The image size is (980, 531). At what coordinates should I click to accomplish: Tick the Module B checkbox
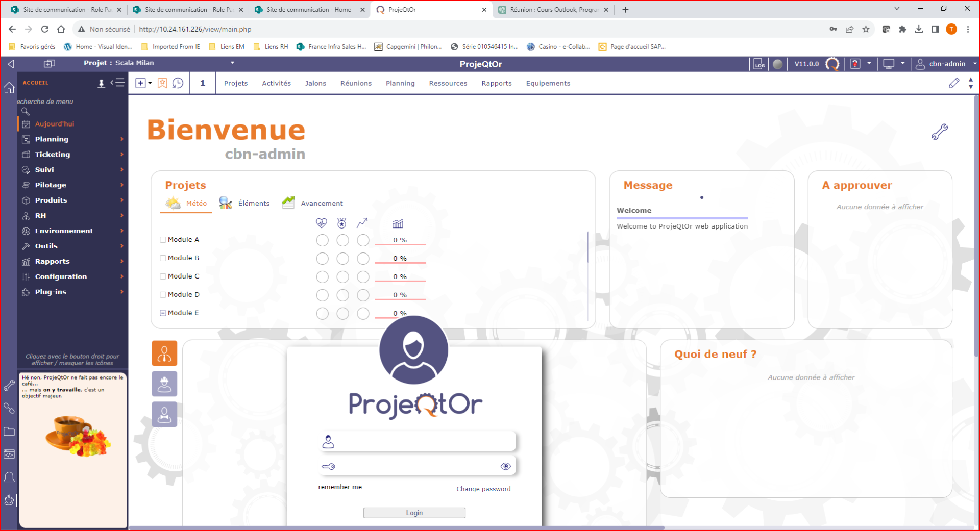point(163,258)
